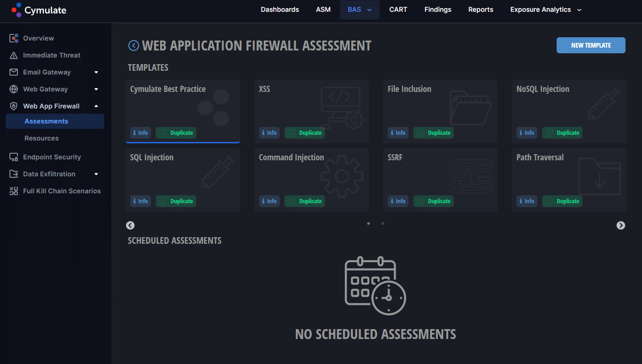This screenshot has height=364, width=642.
Task: Duplicate the SQL Injection template
Action: (176, 201)
